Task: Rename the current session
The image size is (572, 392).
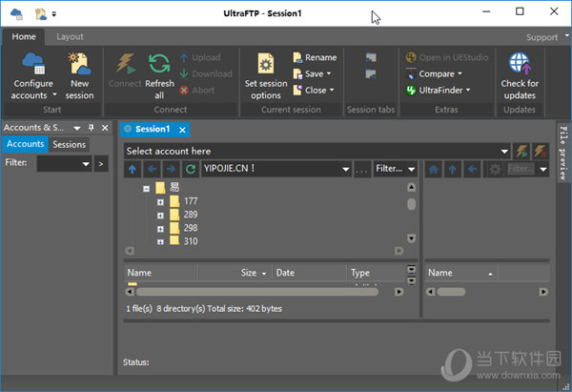Action: [315, 57]
